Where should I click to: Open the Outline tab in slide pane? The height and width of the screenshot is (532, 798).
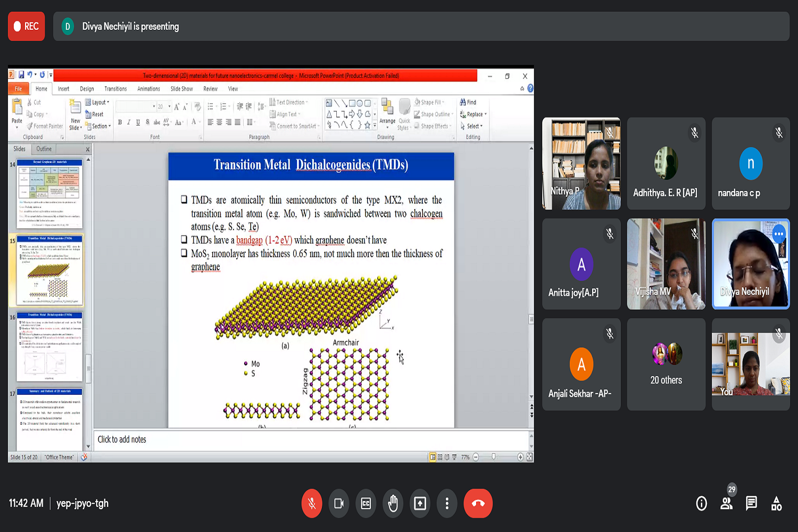click(x=44, y=149)
